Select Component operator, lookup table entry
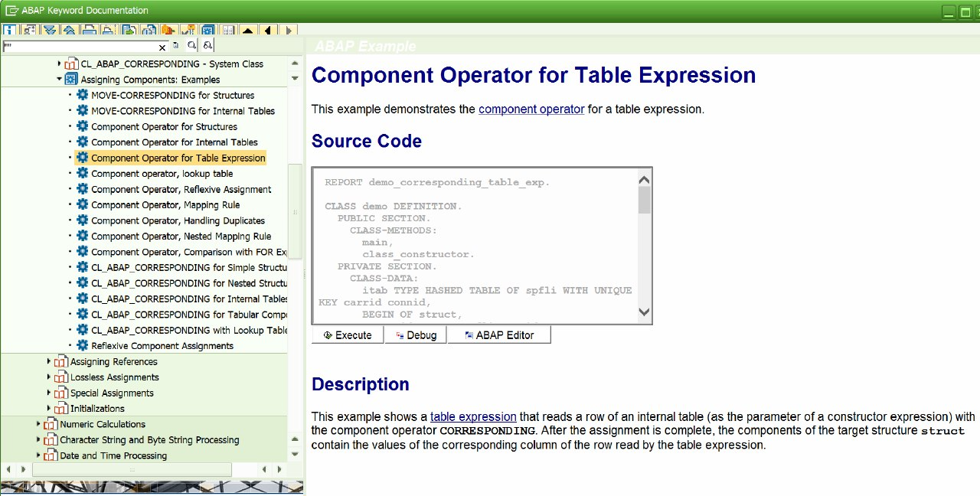 click(x=162, y=174)
